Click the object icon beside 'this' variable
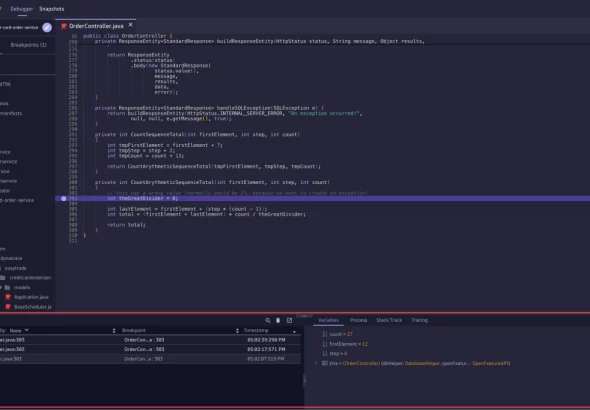 coord(325,363)
